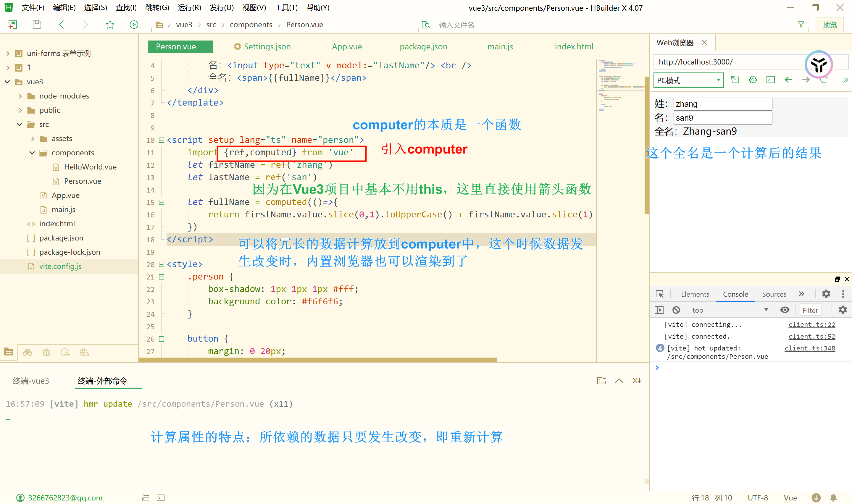Click the Save file icon in toolbar
This screenshot has width=852, height=504.
pyautogui.click(x=37, y=25)
